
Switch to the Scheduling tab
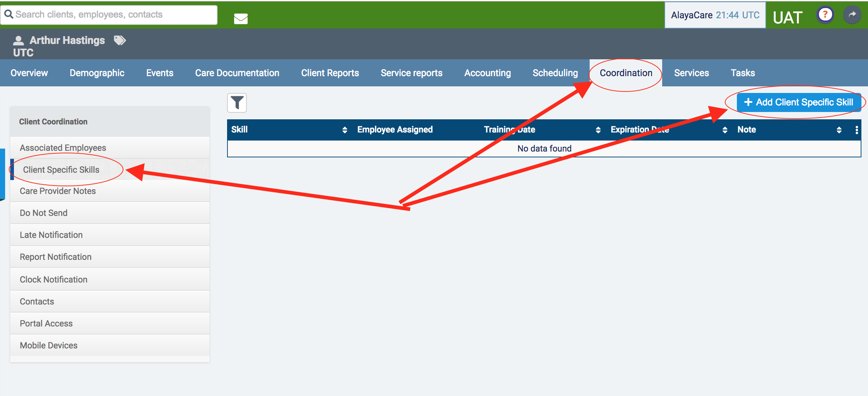tap(555, 73)
